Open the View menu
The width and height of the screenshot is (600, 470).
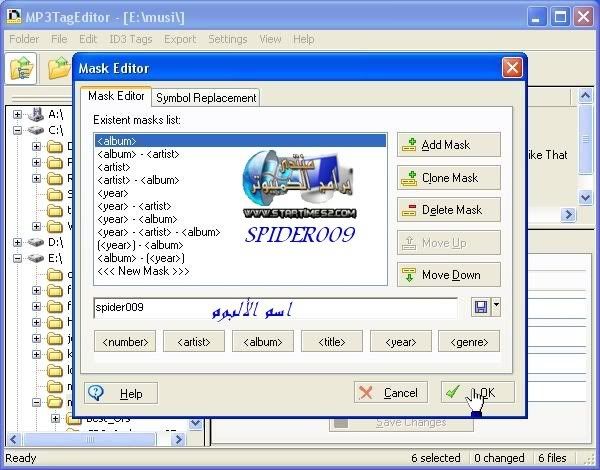pyautogui.click(x=270, y=39)
